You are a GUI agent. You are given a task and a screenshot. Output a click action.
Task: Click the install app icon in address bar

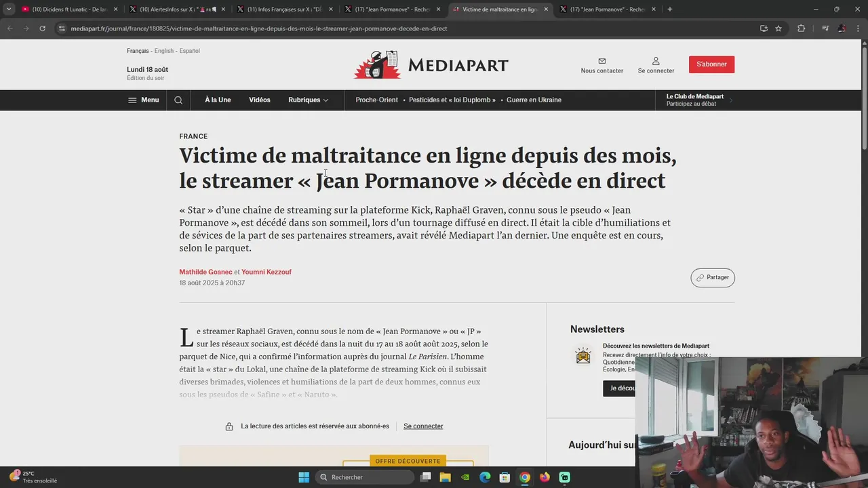pyautogui.click(x=764, y=28)
